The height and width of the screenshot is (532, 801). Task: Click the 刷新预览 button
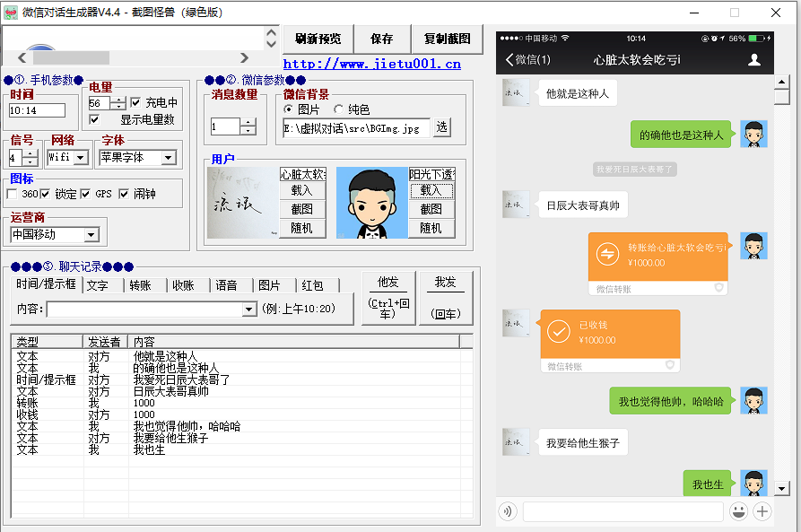318,39
